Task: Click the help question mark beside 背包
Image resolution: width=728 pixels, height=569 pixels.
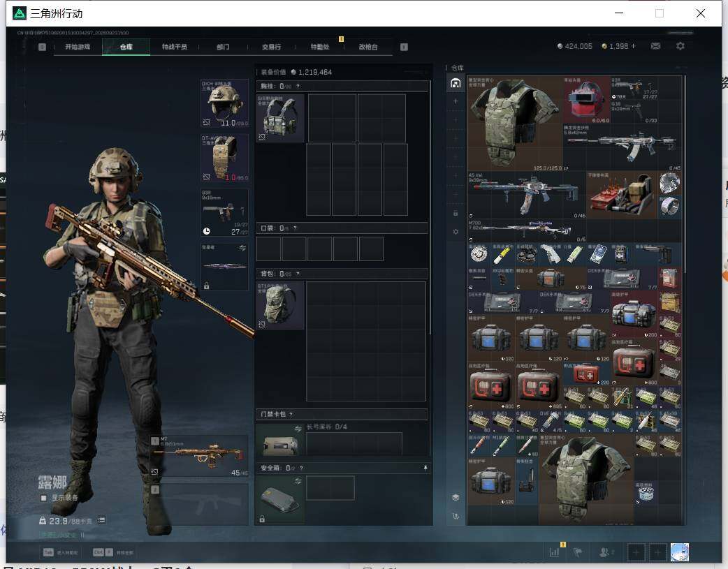Action: (x=298, y=274)
